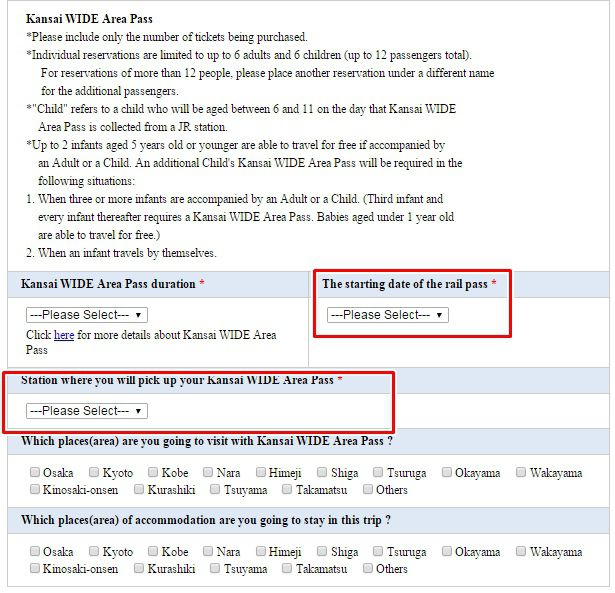Viewport: 615px width, 593px height.
Task: Check Tsuyama under accommodation places
Action: (x=215, y=568)
